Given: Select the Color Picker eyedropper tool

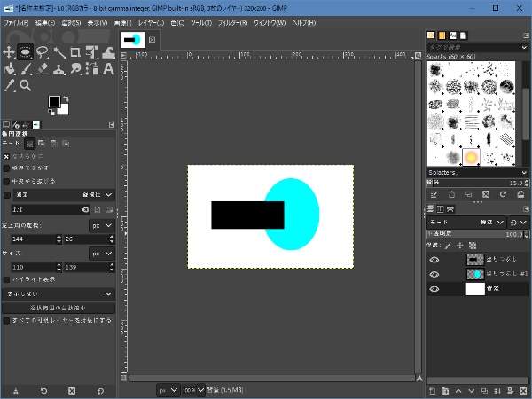Looking at the screenshot, I should (x=9, y=86).
